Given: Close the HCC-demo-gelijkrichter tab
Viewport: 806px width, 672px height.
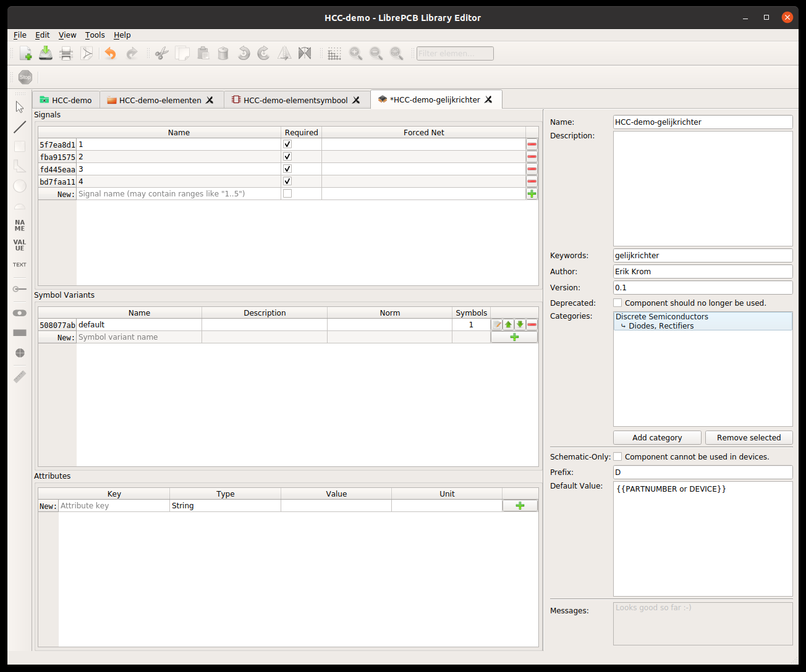Looking at the screenshot, I should pos(488,99).
